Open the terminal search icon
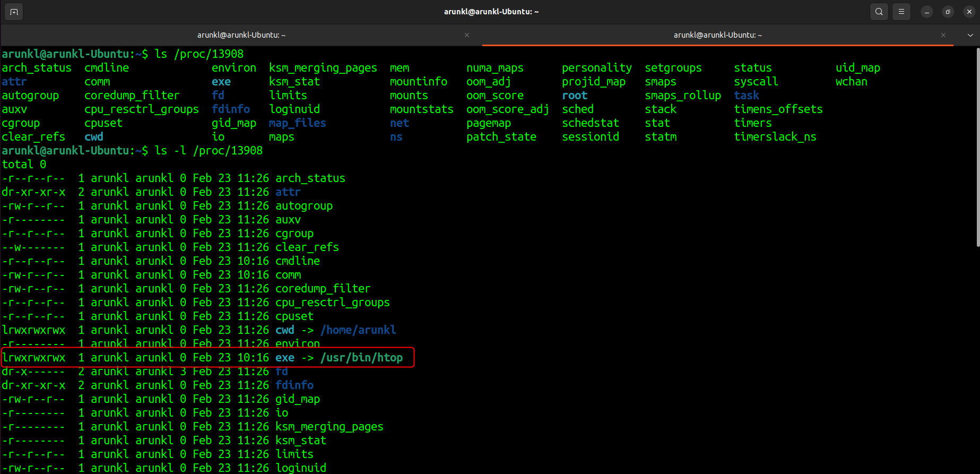Viewport: 980px width, 474px height. [x=879, y=12]
